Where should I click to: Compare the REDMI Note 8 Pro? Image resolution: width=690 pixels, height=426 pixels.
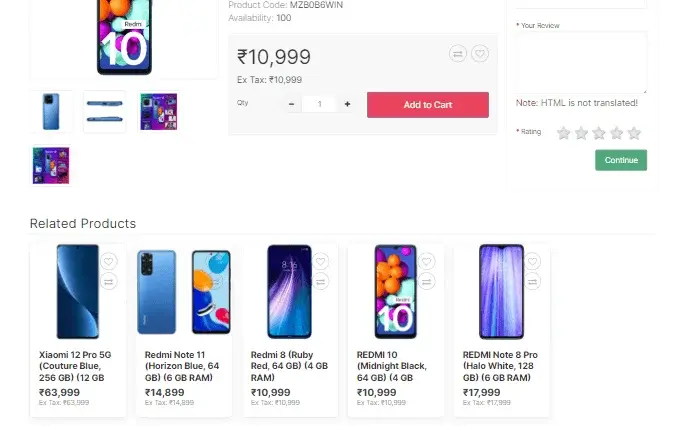click(x=533, y=282)
